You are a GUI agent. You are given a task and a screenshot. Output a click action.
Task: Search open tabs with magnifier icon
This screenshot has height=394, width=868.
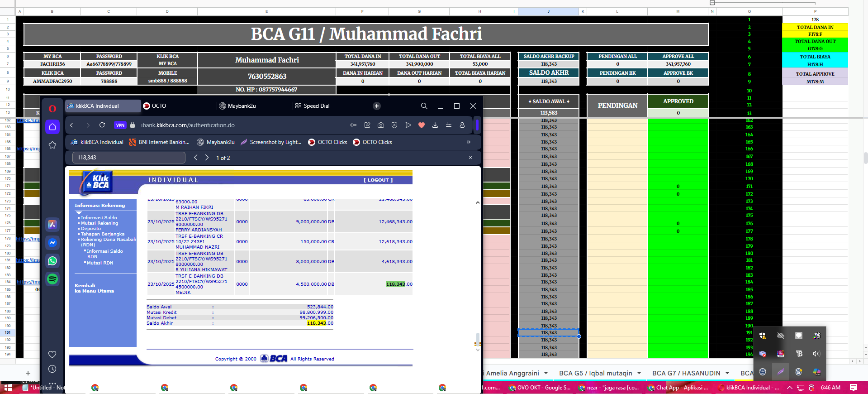tap(424, 106)
